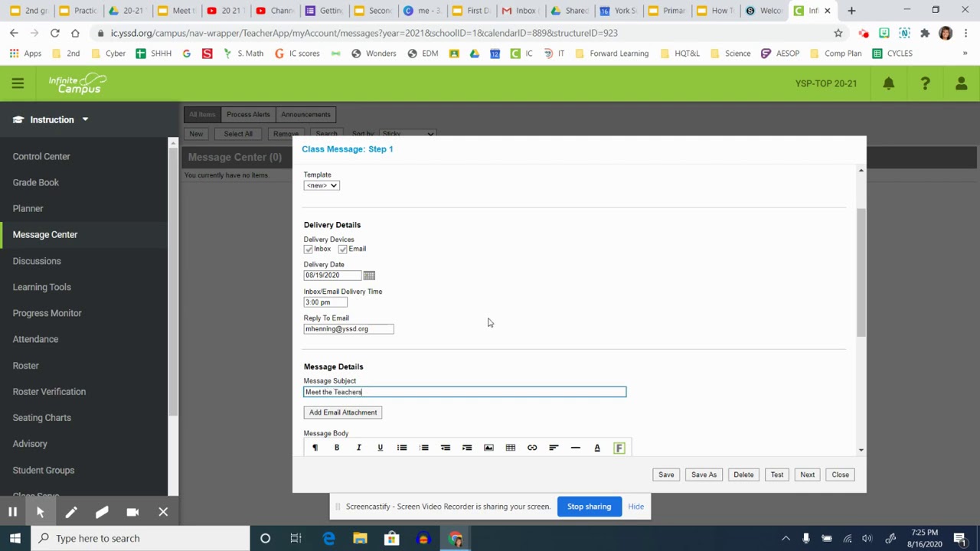
Task: Close the Screencastify drawing toolbar
Action: [x=163, y=512]
